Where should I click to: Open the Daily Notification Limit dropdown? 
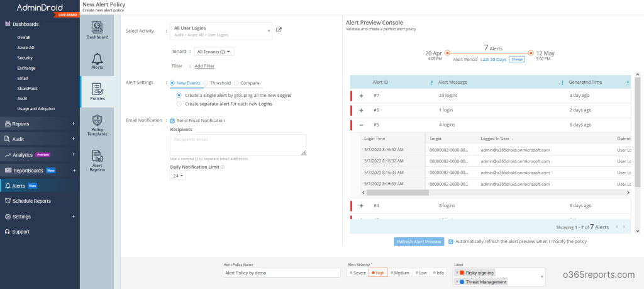point(178,176)
